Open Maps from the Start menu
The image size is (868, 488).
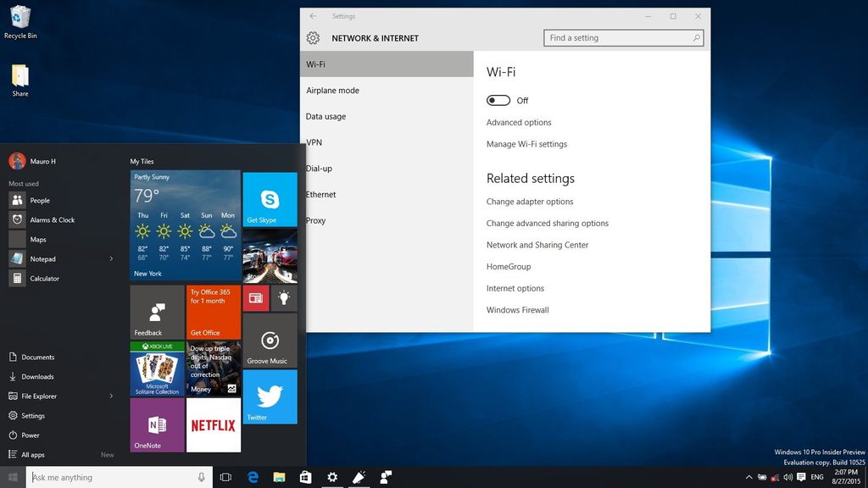(38, 239)
